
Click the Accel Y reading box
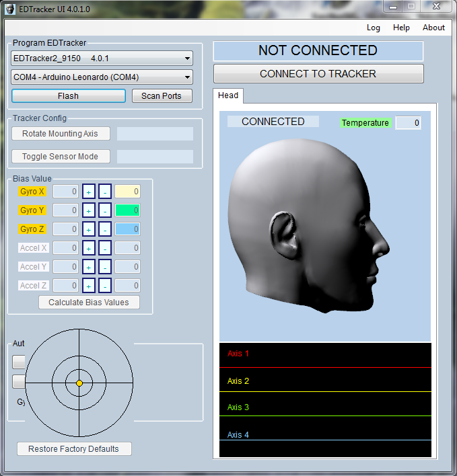click(x=128, y=267)
